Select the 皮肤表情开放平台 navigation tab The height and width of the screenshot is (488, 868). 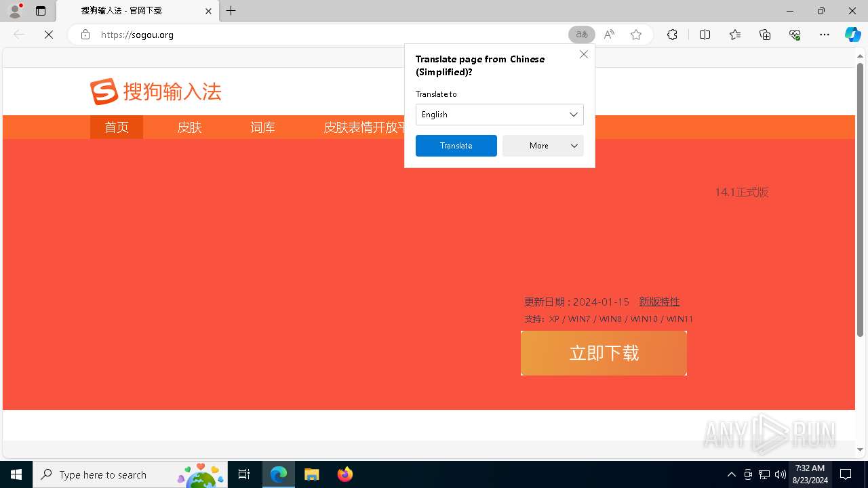tap(364, 127)
